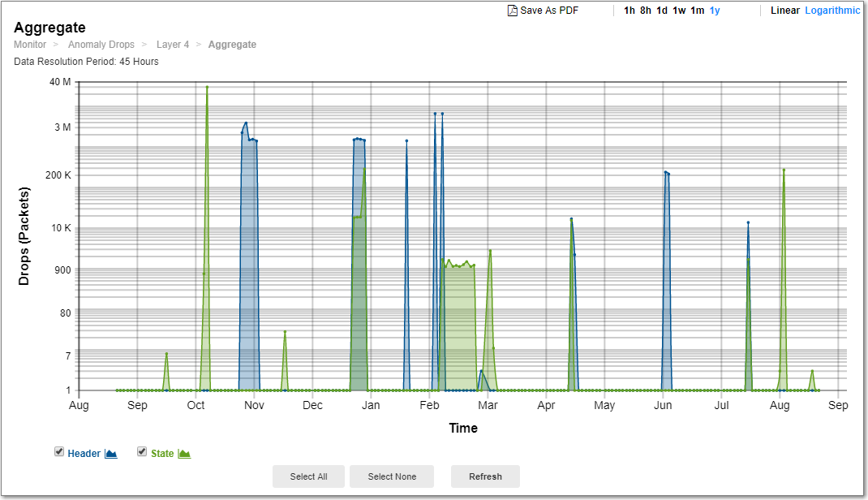This screenshot has height=500, width=868.
Task: Uncheck the State series checkbox
Action: [142, 452]
